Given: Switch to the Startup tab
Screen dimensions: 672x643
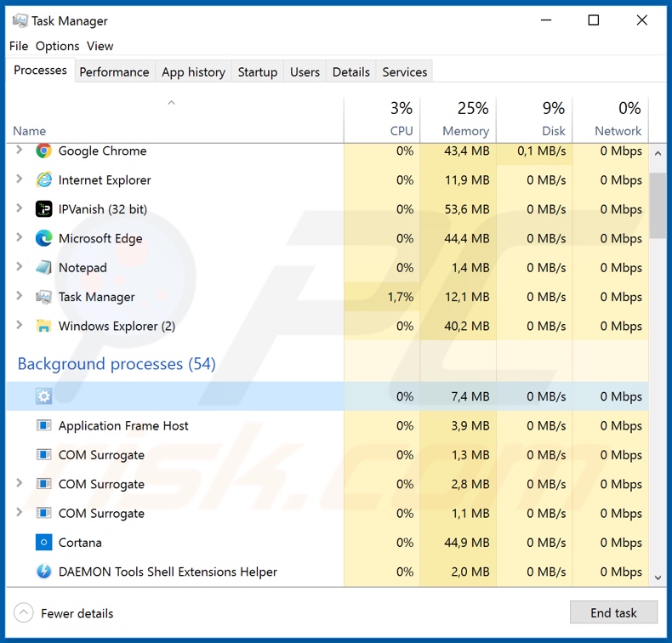Looking at the screenshot, I should 258,71.
